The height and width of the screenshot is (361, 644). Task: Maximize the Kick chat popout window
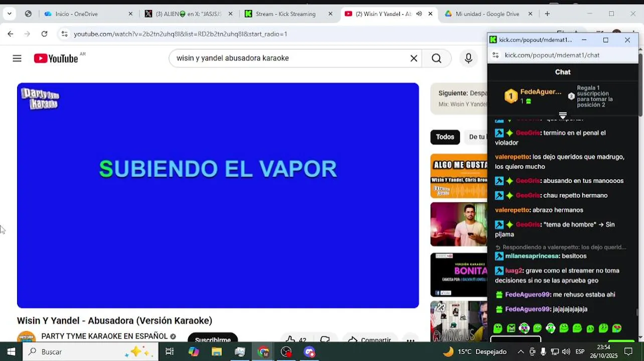605,40
